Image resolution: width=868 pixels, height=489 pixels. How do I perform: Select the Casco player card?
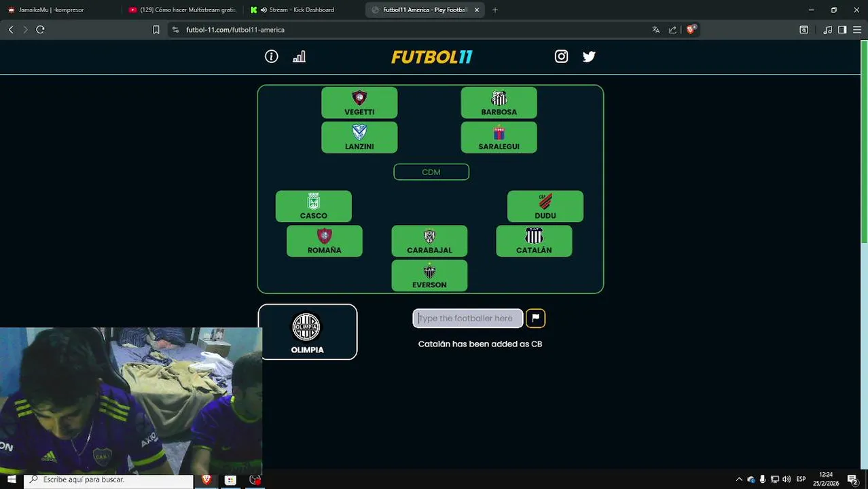click(x=314, y=206)
